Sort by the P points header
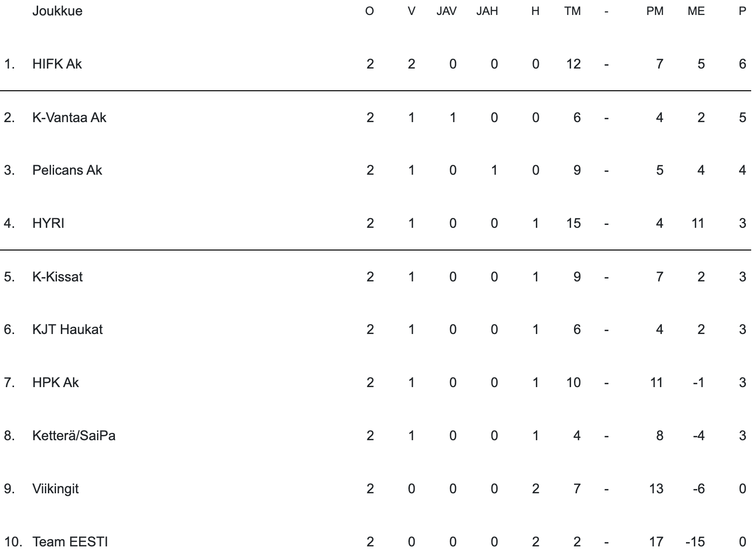756x557 pixels. tap(742, 11)
